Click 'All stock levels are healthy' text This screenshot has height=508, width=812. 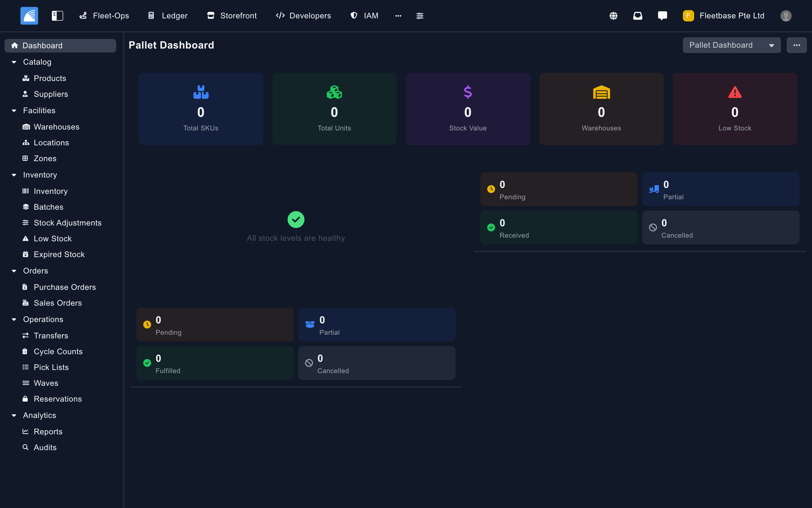(x=296, y=238)
